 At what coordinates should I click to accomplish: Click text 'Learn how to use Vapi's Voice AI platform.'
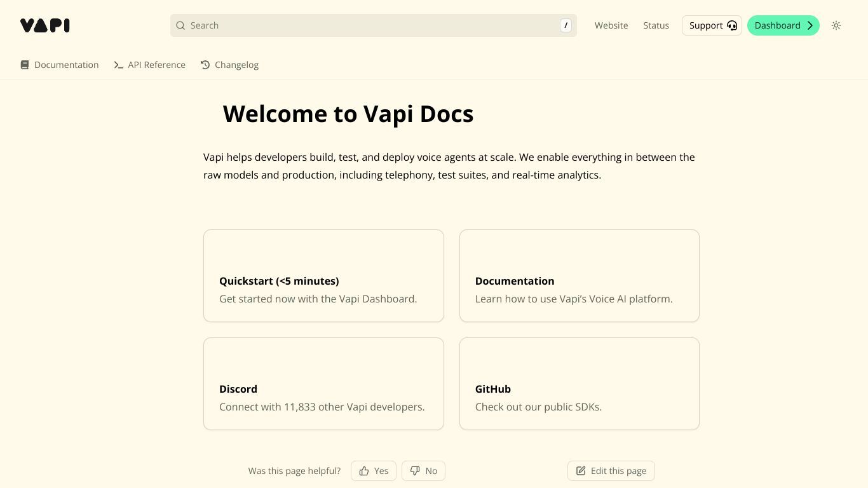tap(574, 299)
